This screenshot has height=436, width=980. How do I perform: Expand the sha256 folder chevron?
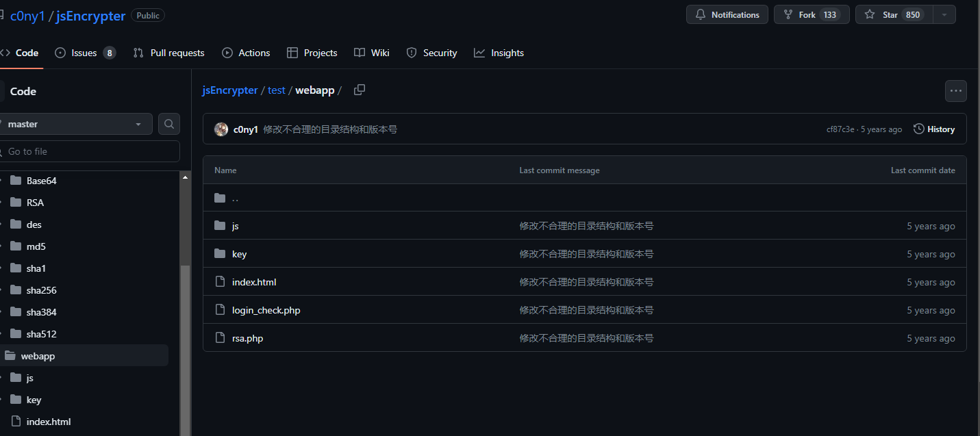[x=1, y=290]
